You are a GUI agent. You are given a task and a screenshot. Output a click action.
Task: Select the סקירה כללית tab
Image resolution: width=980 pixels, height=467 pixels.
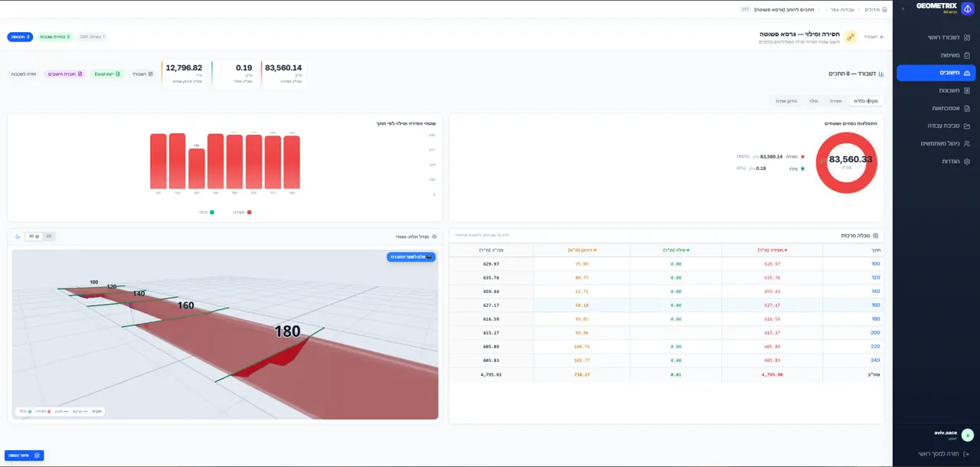[866, 101]
